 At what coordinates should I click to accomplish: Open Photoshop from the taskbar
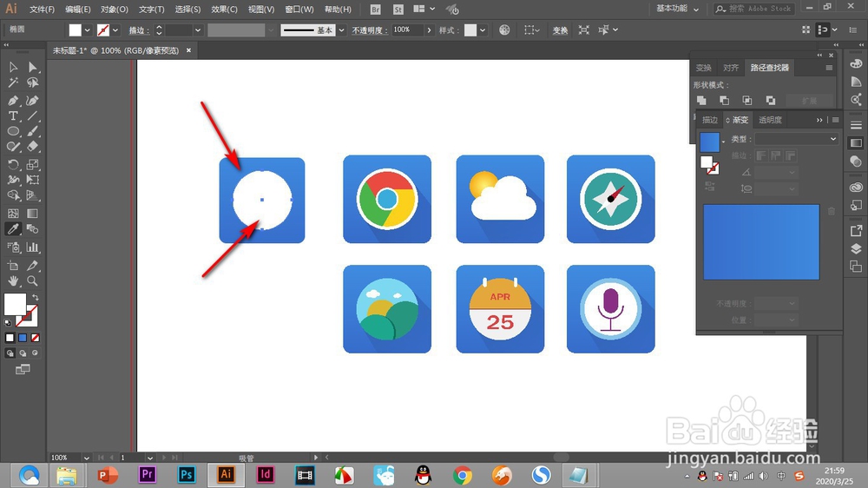187,475
